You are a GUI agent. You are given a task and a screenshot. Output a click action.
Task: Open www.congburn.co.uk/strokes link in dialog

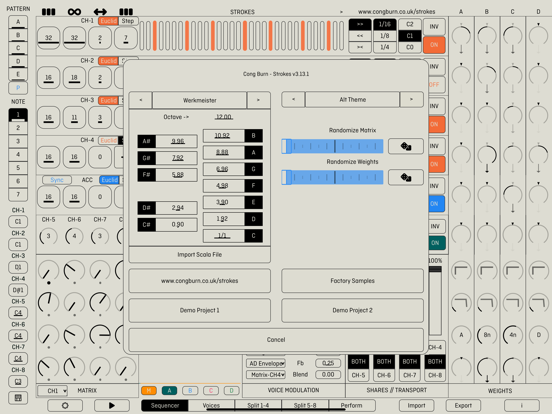(200, 281)
